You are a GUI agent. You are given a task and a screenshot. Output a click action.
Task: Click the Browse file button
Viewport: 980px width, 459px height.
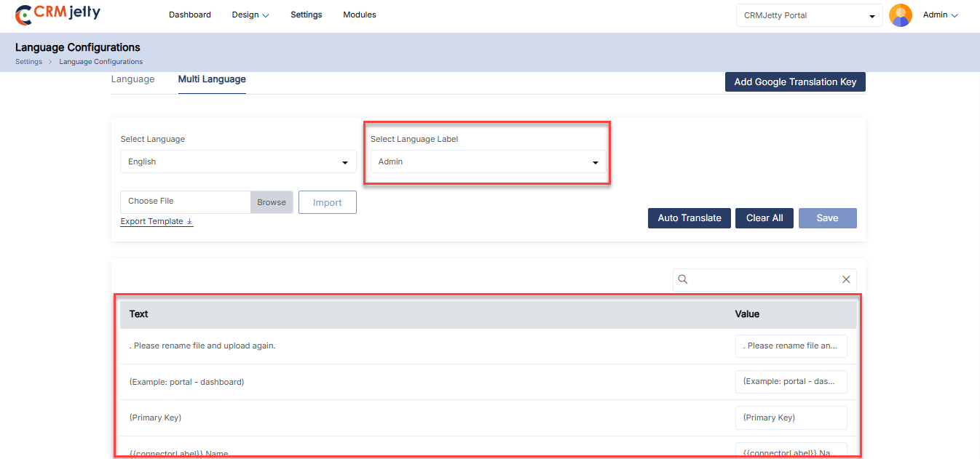[x=272, y=202]
